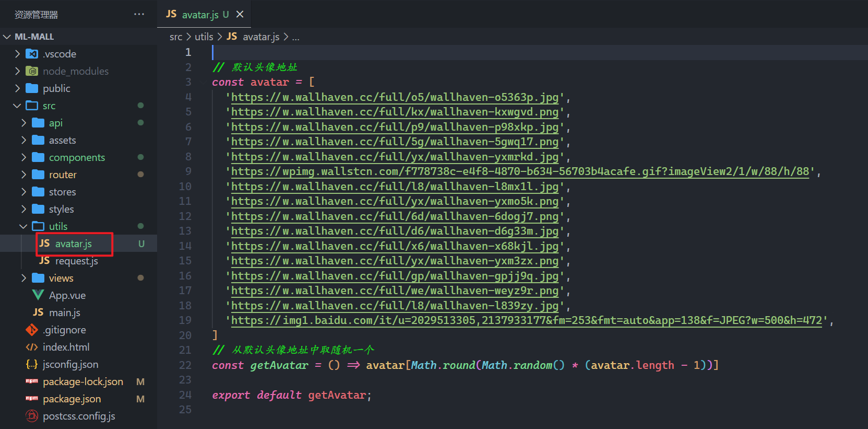Click the 资源管理器 explorer panel title
This screenshot has width=868, height=429.
click(36, 15)
